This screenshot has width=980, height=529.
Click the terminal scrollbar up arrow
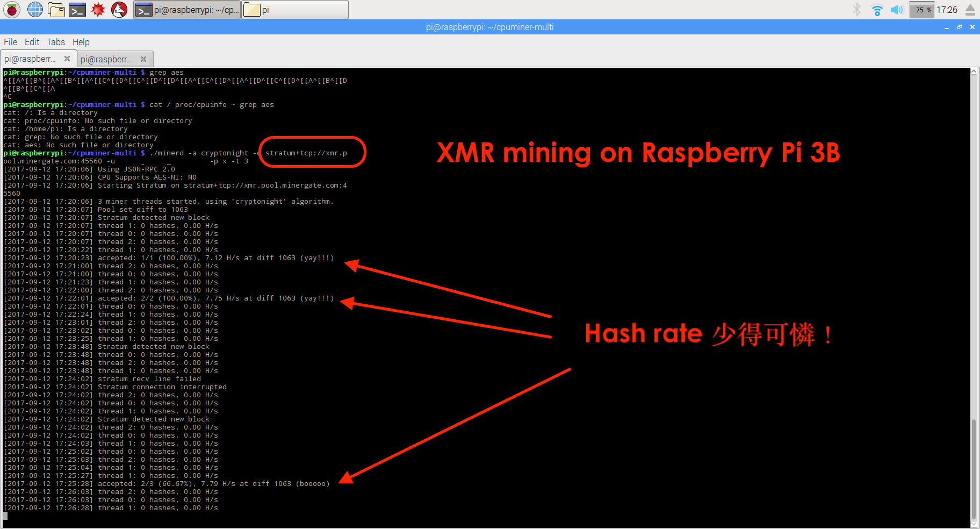pos(974,72)
